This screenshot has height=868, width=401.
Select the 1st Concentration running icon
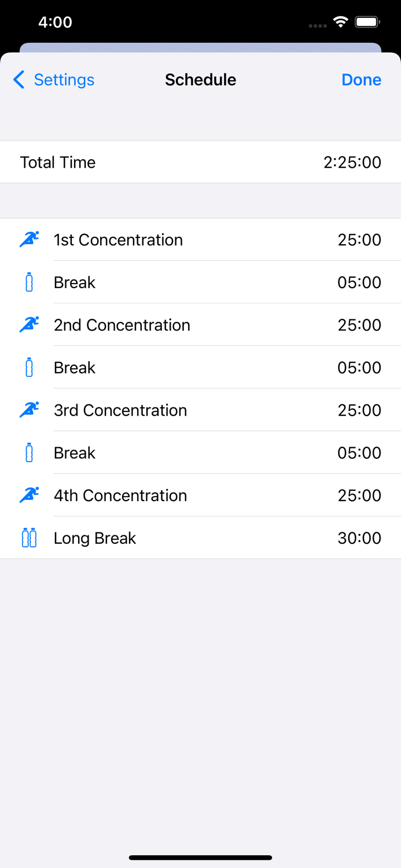coord(28,240)
